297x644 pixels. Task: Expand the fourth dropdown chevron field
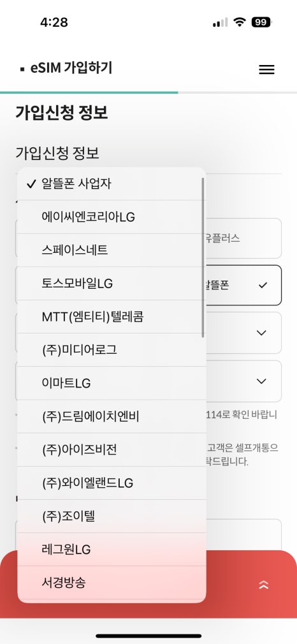(x=243, y=381)
